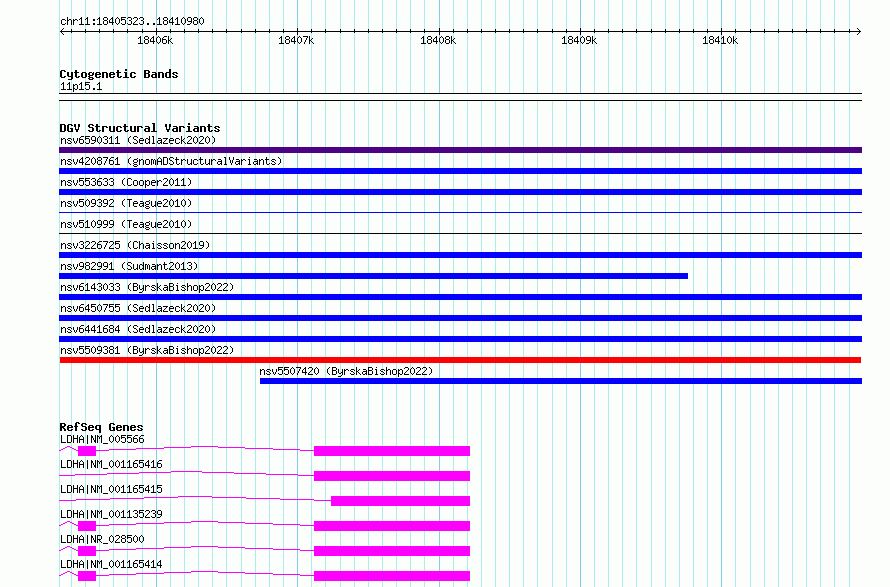Open the RefSeq Genes track heading
Viewport: 890px width, 587px height.
pos(101,427)
